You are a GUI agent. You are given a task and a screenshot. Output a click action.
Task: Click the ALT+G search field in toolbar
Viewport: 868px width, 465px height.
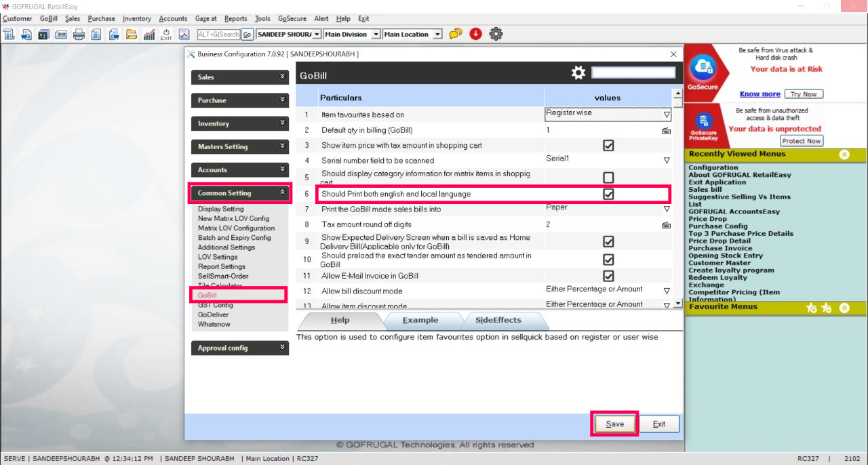(x=218, y=34)
